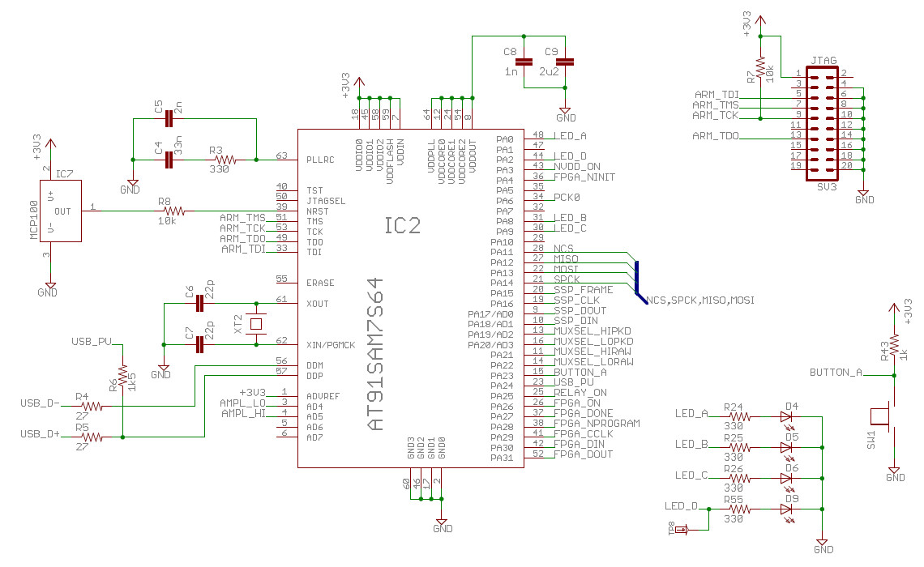Select the PLLRC pin name
Viewport: 924px width, 567px height.
point(320,160)
